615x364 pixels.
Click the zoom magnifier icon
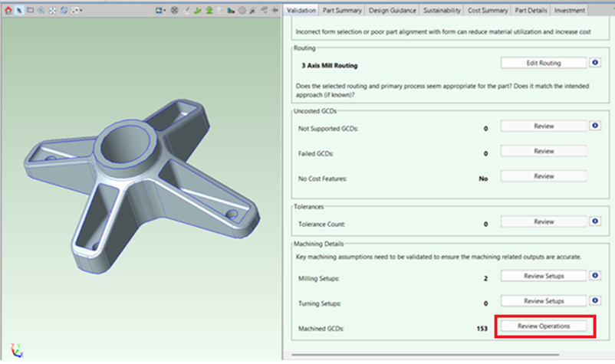click(x=41, y=11)
